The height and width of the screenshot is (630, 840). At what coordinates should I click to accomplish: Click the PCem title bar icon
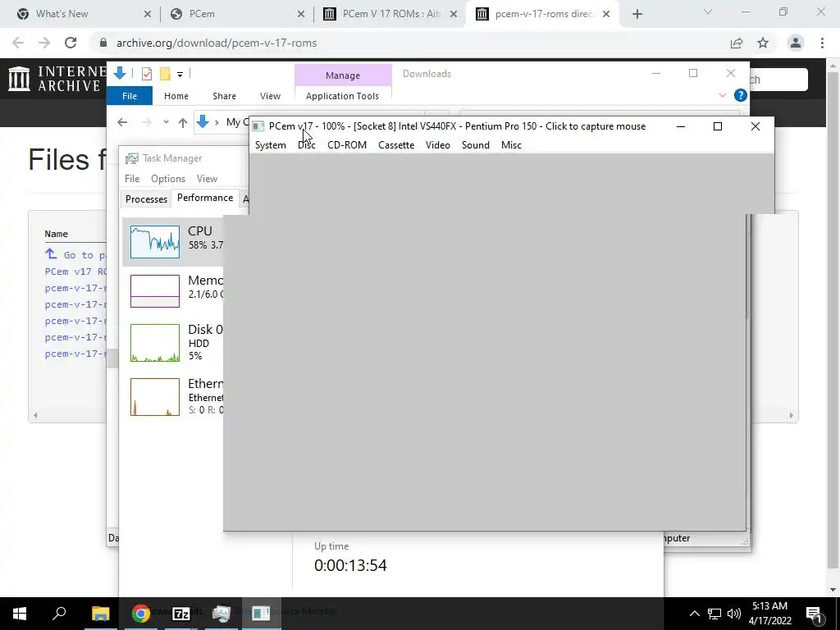tap(258, 126)
